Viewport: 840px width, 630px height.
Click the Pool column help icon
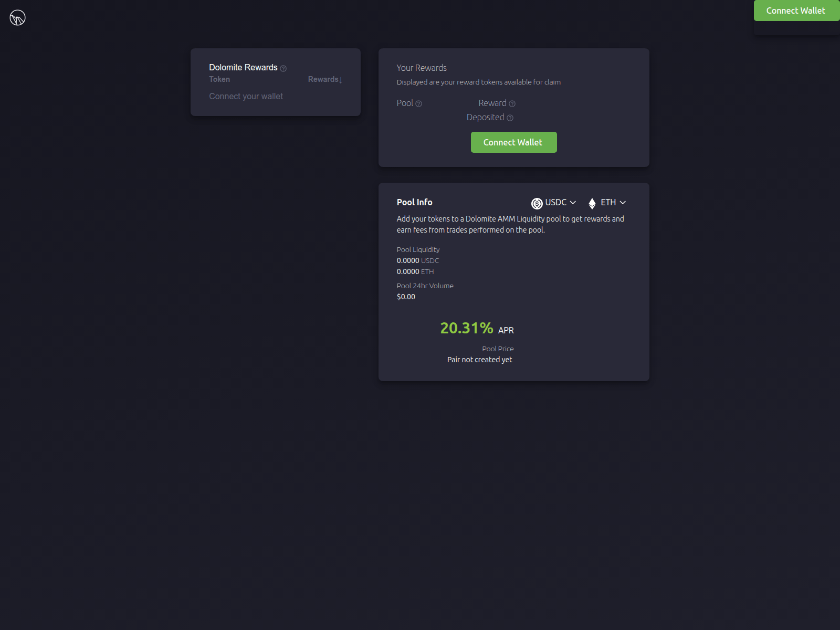pyautogui.click(x=418, y=104)
